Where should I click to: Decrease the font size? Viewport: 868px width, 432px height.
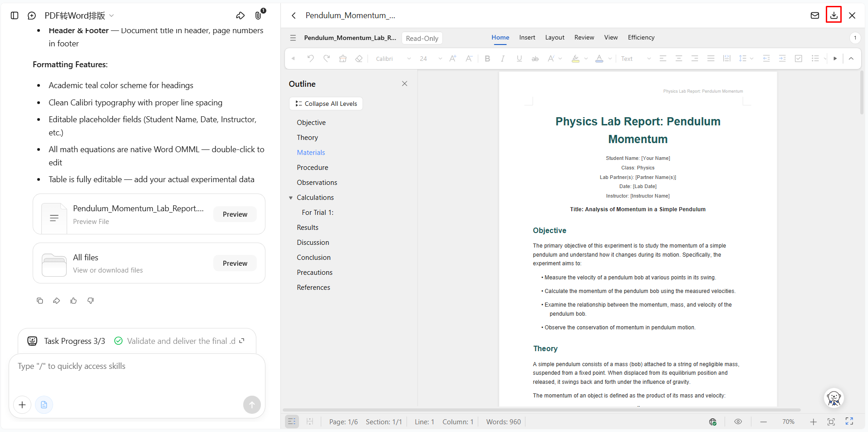(x=469, y=59)
